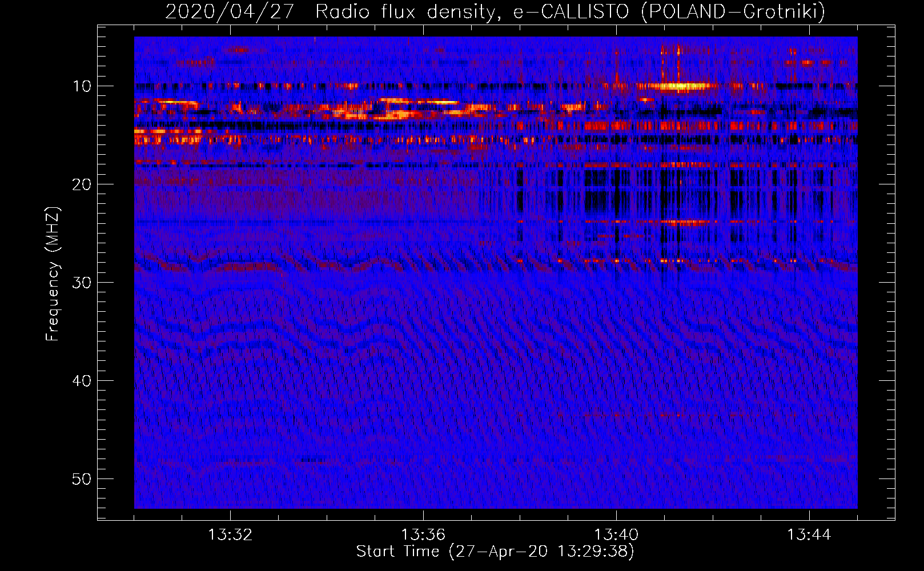This screenshot has width=924, height=571.
Task: Click the 20 MHz frequency tick label
Action: (82, 184)
